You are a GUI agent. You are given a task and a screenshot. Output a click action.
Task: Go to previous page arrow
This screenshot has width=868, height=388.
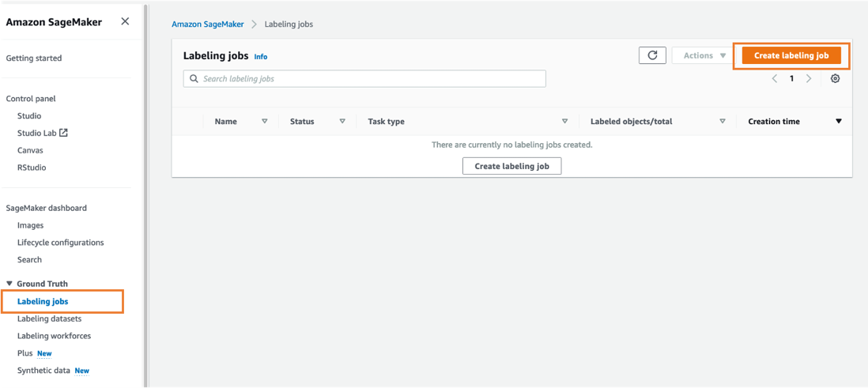(x=774, y=79)
